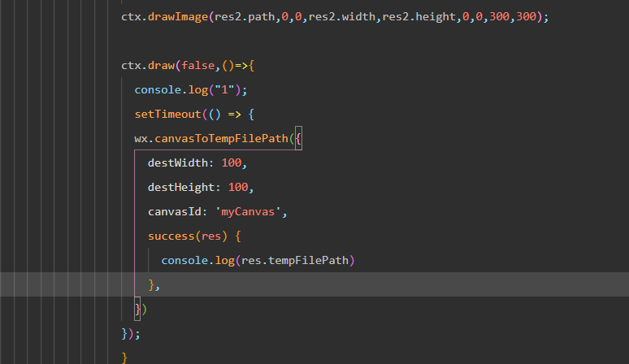The width and height of the screenshot is (629, 364).
Task: Select the 'false' argument in ctx.draw
Action: (197, 65)
